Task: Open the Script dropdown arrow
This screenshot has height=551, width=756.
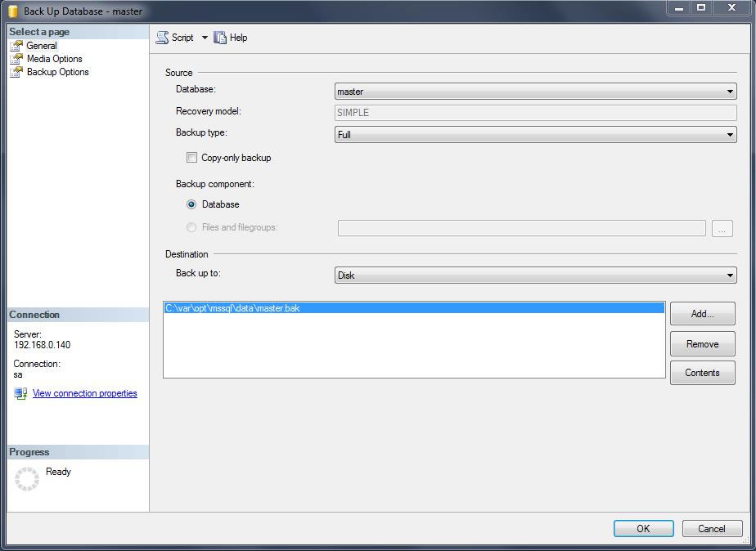Action: coord(205,38)
